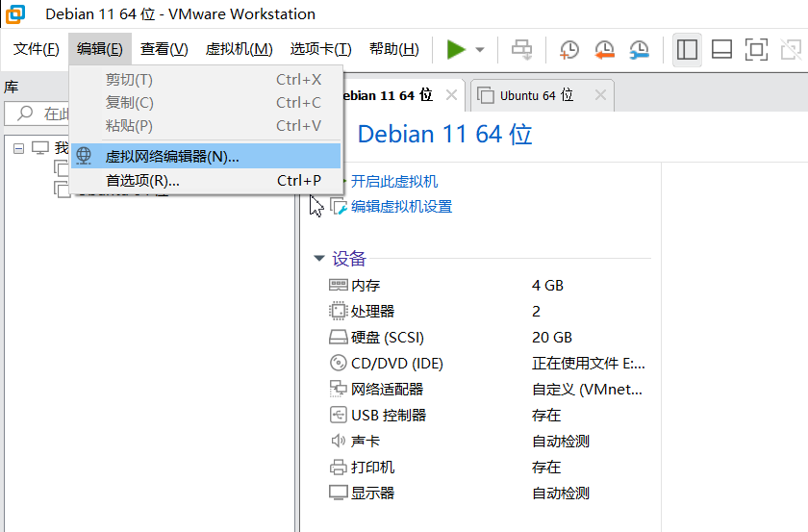Collapse the My Computer tree node

pos(18,149)
